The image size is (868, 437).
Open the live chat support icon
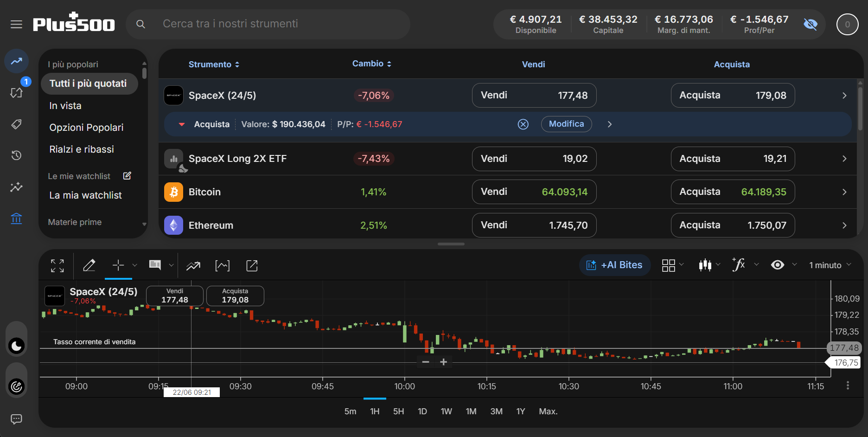pyautogui.click(x=17, y=419)
